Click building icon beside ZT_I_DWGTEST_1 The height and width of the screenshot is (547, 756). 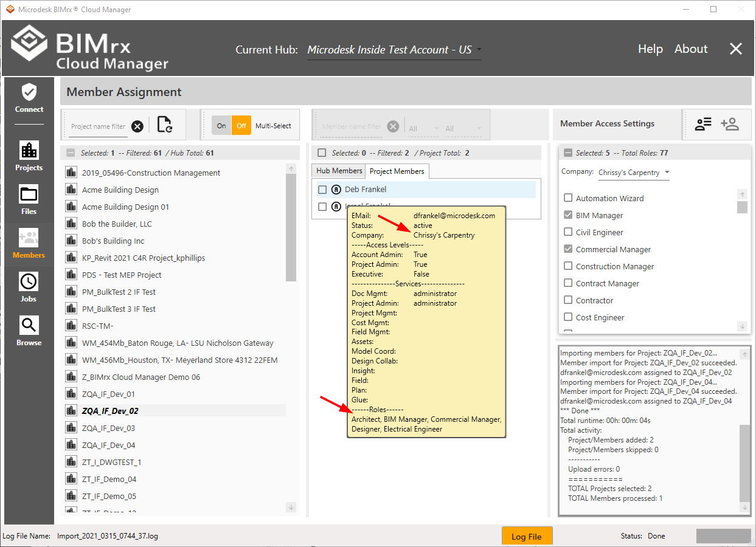click(x=71, y=462)
